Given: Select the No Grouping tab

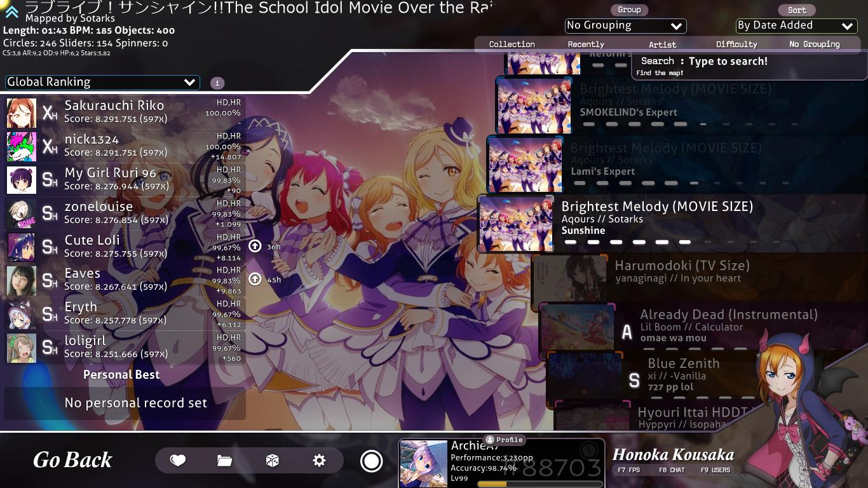Looking at the screenshot, I should pos(815,44).
